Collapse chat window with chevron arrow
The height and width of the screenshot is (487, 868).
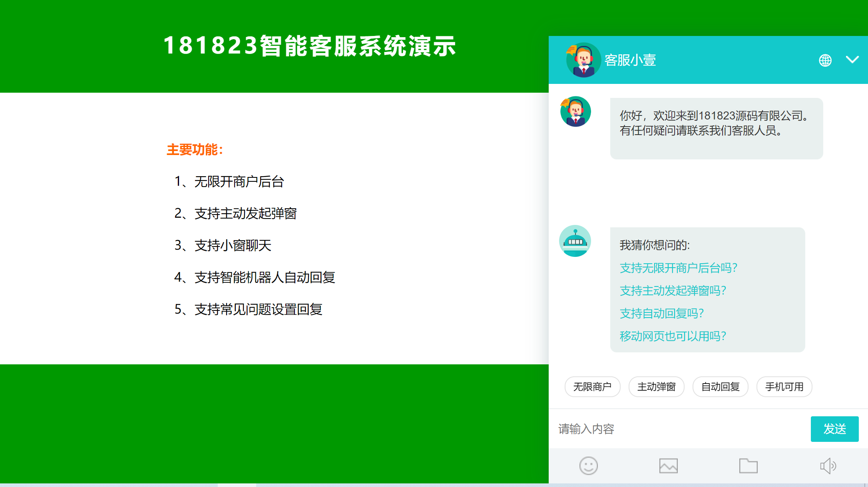852,60
